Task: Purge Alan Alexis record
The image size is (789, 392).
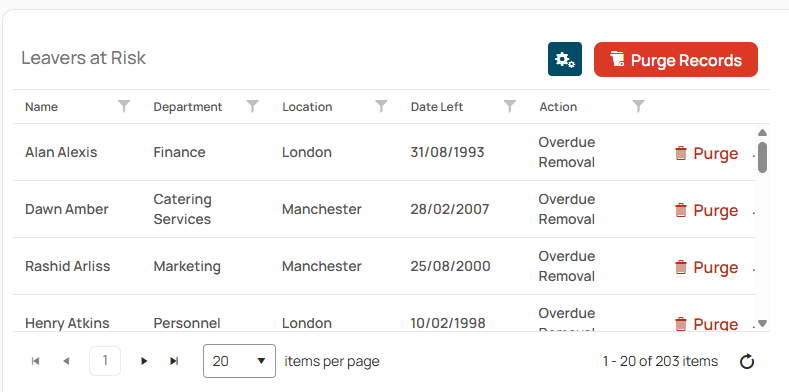Action: 706,153
